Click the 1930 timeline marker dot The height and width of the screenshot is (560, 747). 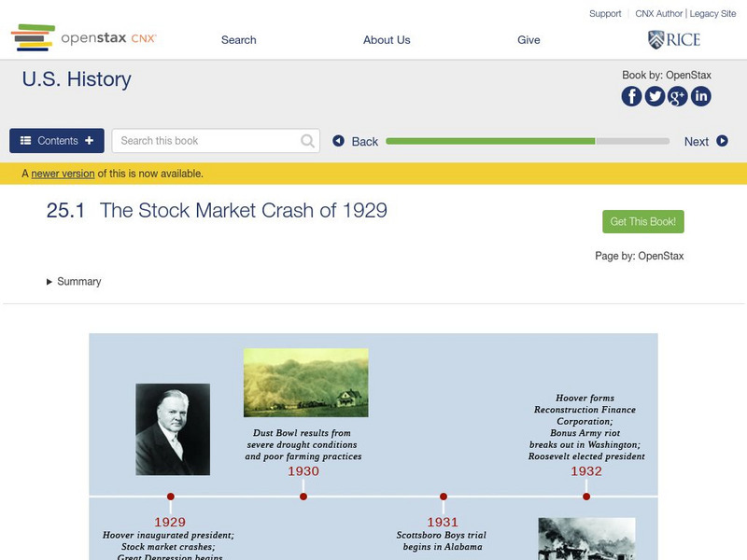click(303, 497)
